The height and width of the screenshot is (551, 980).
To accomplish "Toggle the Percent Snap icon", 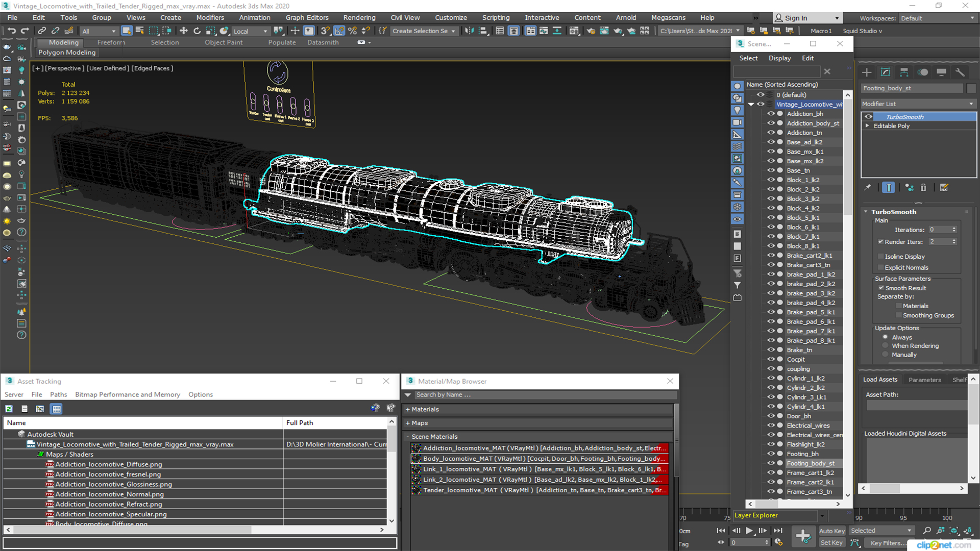I will tap(352, 31).
